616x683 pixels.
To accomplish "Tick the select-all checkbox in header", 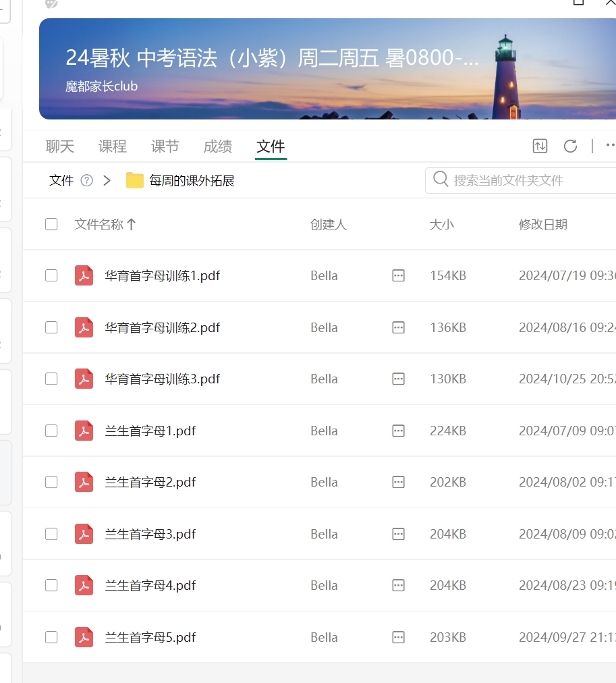I will click(51, 224).
